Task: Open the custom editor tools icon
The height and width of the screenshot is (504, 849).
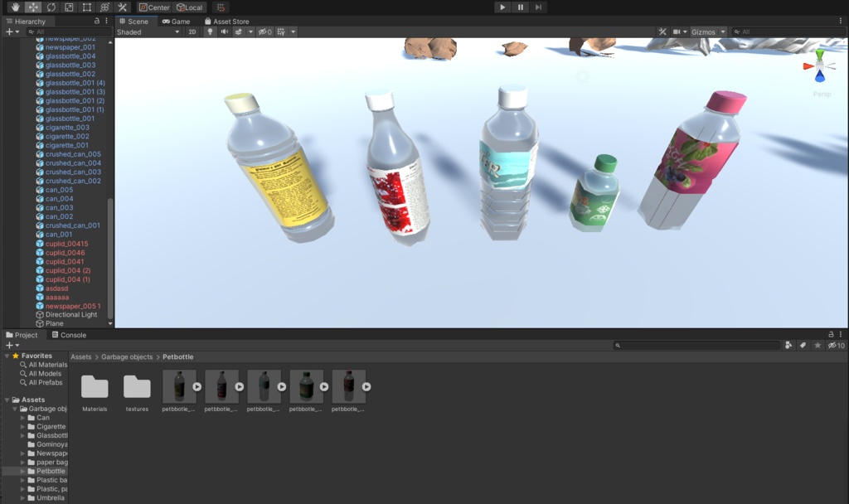Action: pos(121,7)
